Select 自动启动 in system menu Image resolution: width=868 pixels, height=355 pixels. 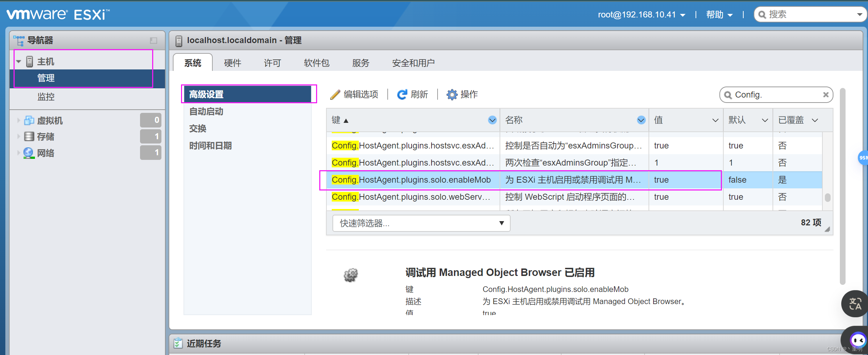click(248, 111)
